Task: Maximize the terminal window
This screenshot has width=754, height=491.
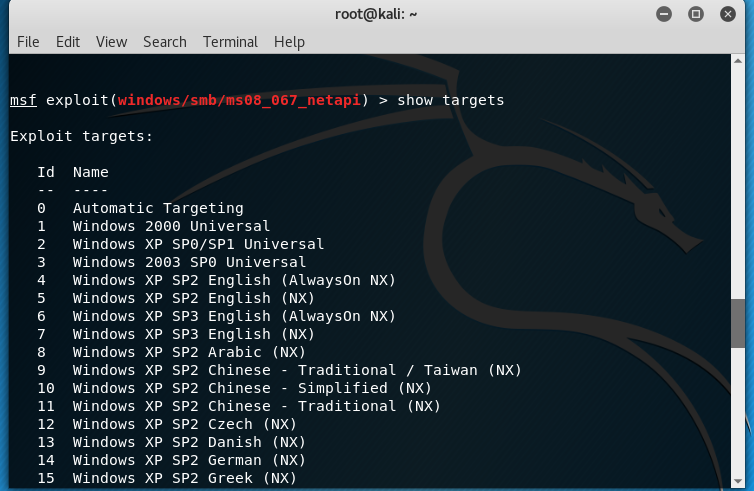Action: (x=695, y=14)
